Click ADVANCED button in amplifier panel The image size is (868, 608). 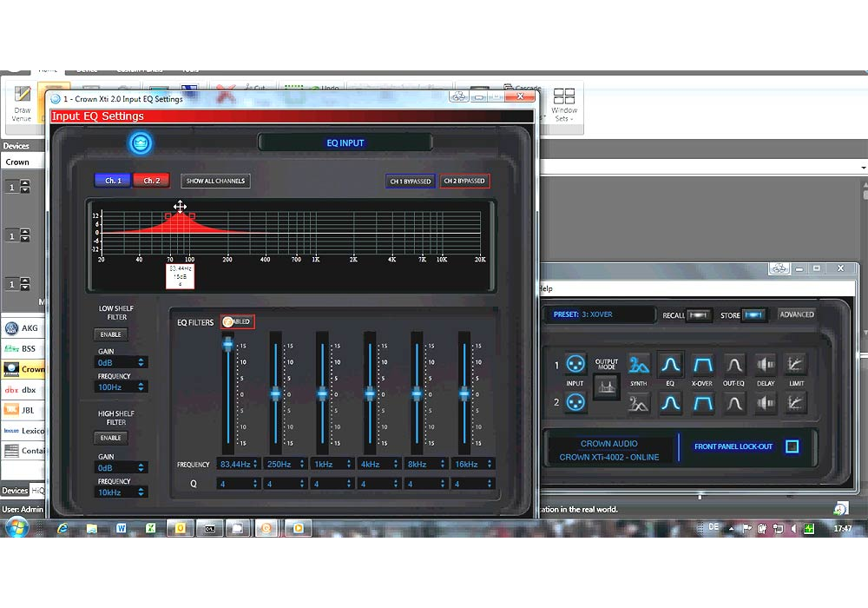coord(797,314)
